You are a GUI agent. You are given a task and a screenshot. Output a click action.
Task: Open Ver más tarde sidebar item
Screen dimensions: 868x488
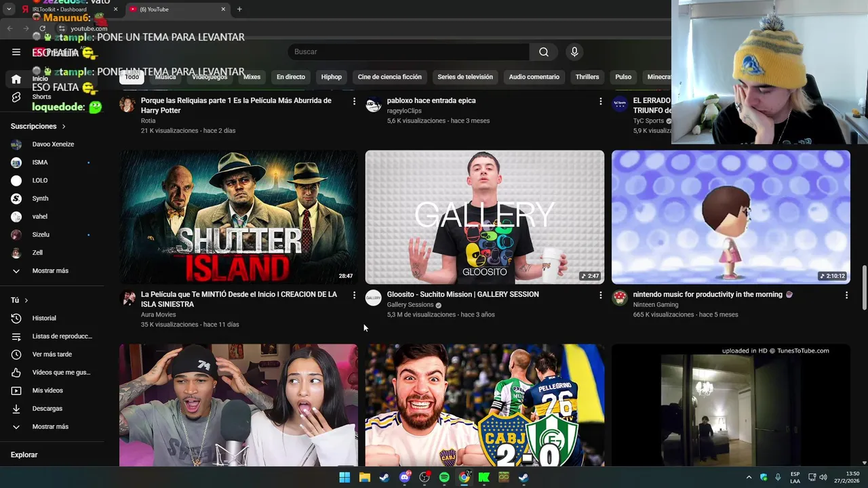pyautogui.click(x=51, y=354)
